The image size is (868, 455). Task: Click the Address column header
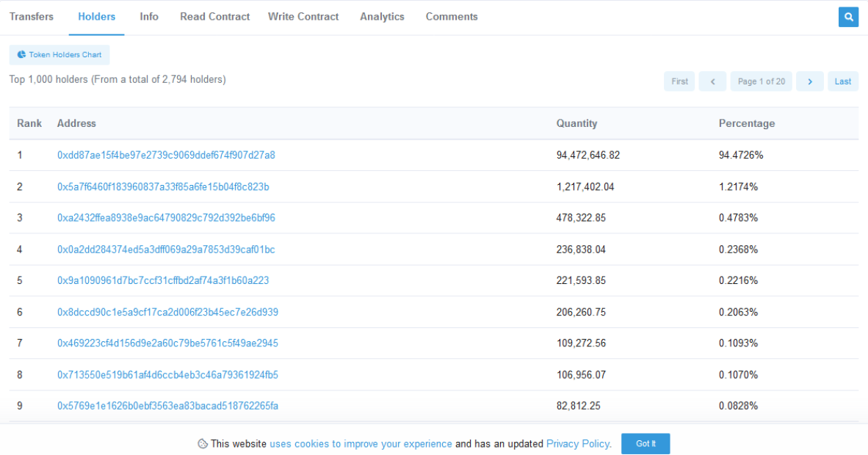point(76,123)
